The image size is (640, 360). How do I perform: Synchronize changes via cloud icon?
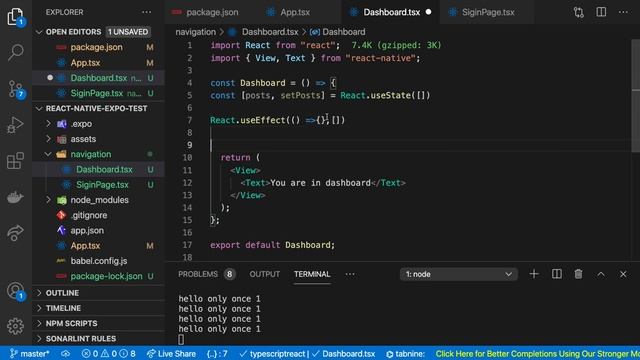click(65, 353)
